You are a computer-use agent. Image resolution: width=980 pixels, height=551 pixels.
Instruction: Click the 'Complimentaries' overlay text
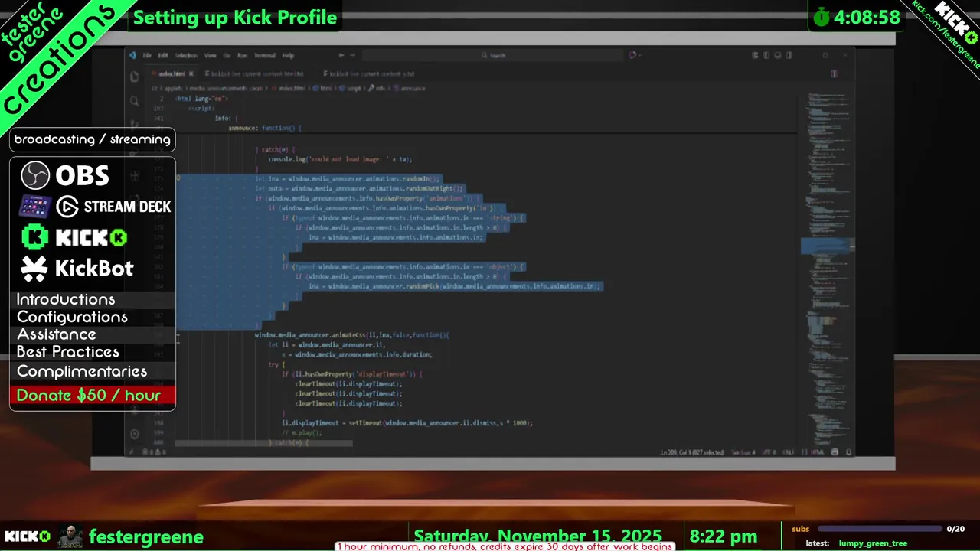82,371
